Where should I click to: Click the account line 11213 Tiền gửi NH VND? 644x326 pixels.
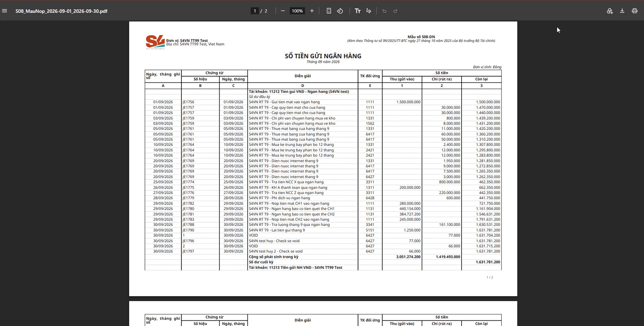pyautogui.click(x=296, y=268)
